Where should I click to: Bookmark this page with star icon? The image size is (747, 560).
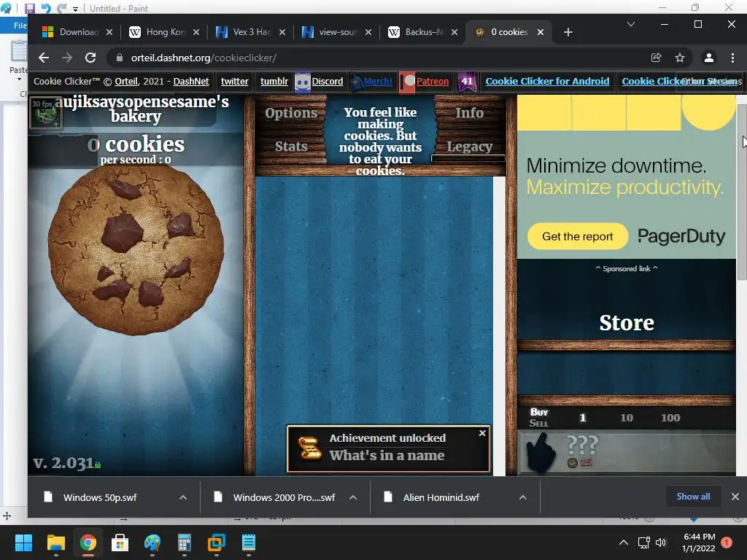tap(680, 58)
